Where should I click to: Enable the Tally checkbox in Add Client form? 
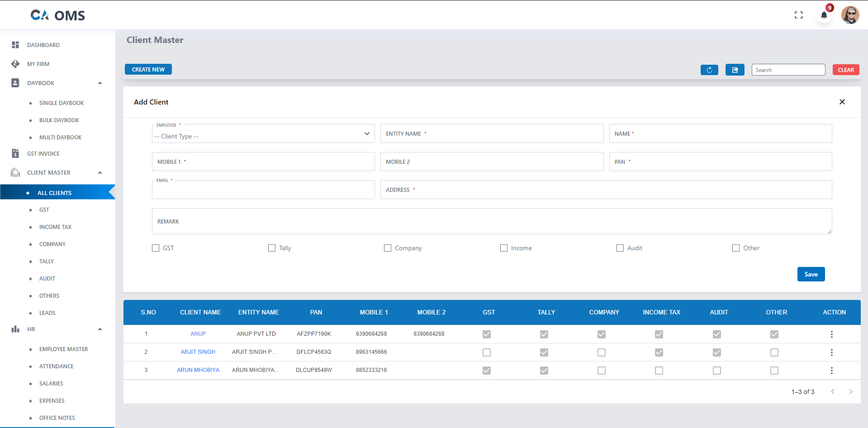[271, 248]
